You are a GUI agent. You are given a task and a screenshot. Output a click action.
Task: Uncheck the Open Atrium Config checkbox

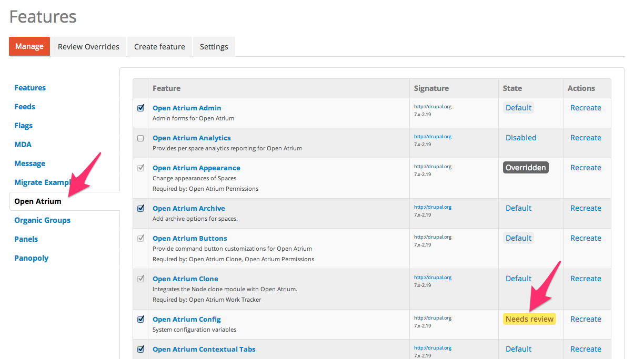click(140, 319)
